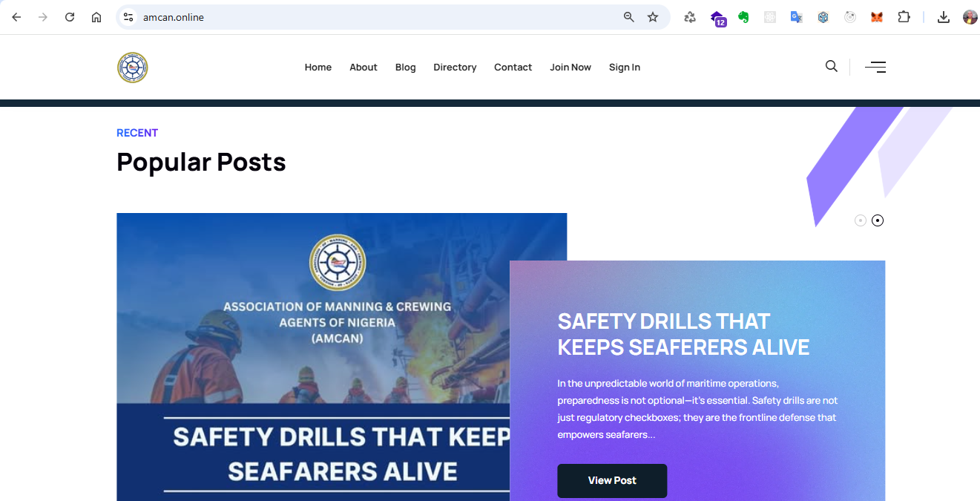The image size is (980, 501).
Task: Open the Blog navigation link
Action: 405,68
